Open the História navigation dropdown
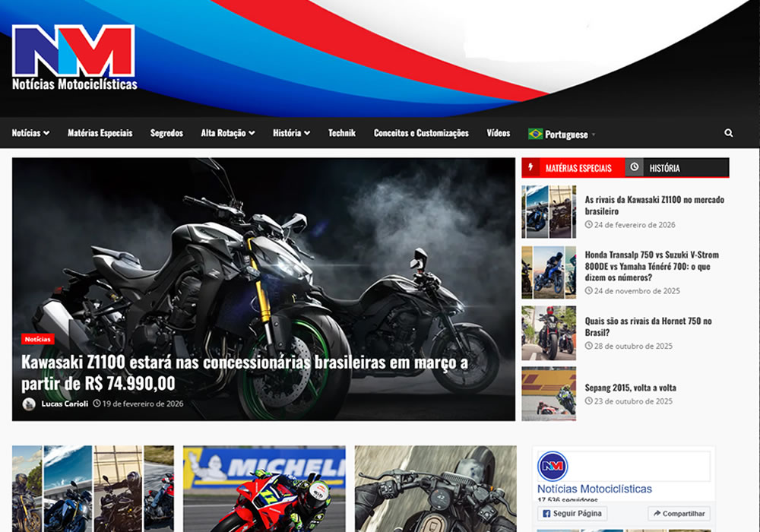The image size is (760, 532). point(291,133)
